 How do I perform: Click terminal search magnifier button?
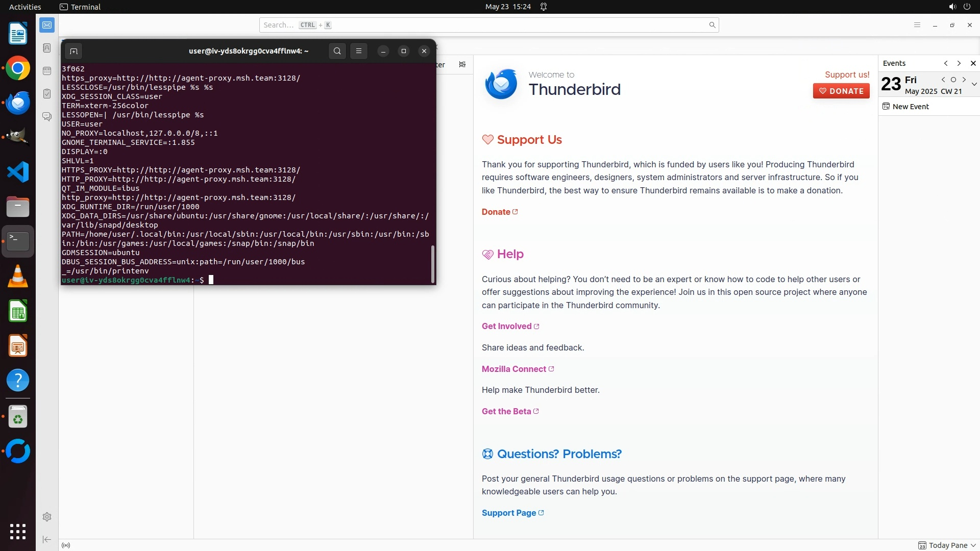click(x=337, y=51)
